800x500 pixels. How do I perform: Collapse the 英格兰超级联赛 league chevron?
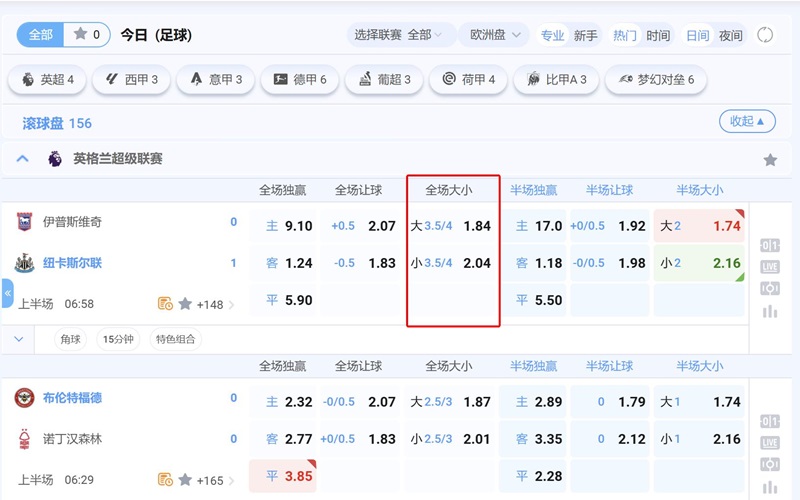[22, 159]
